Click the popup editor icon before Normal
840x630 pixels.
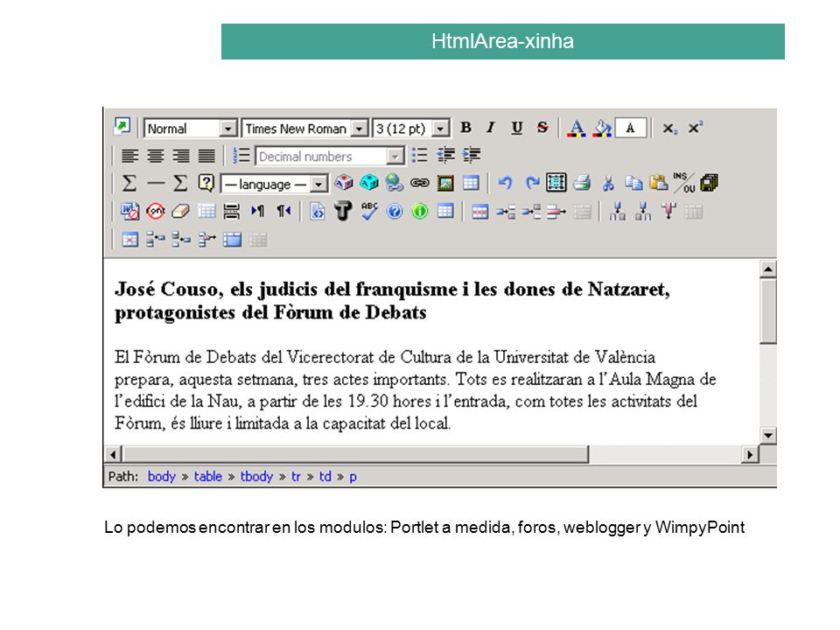tap(122, 127)
